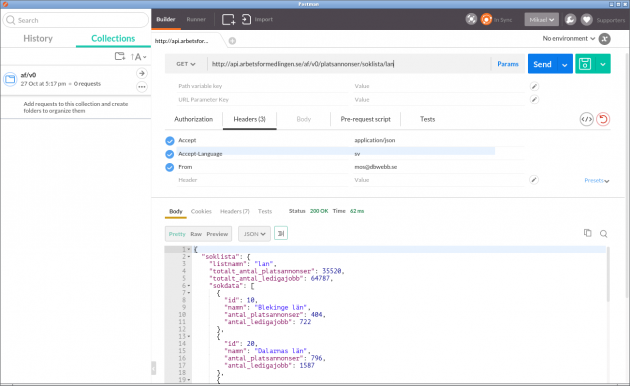This screenshot has height=386, width=630.
Task: Open the request Tests tab
Action: click(x=428, y=119)
